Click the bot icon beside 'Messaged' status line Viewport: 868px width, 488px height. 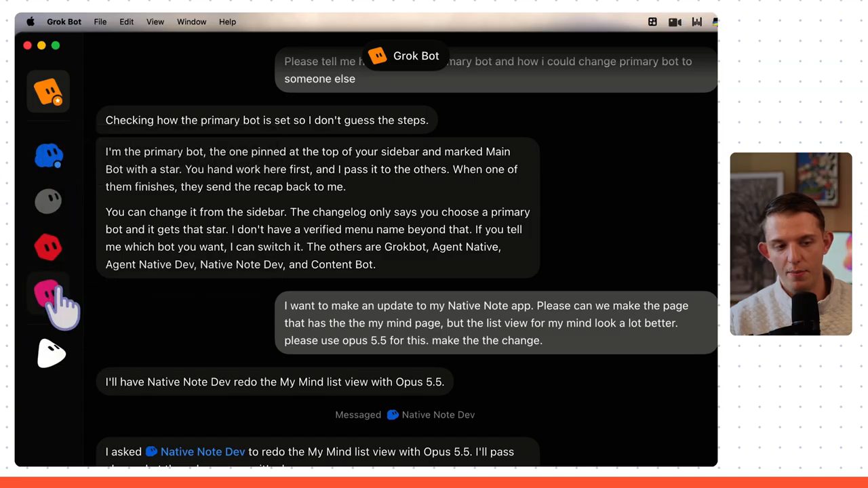tap(393, 415)
